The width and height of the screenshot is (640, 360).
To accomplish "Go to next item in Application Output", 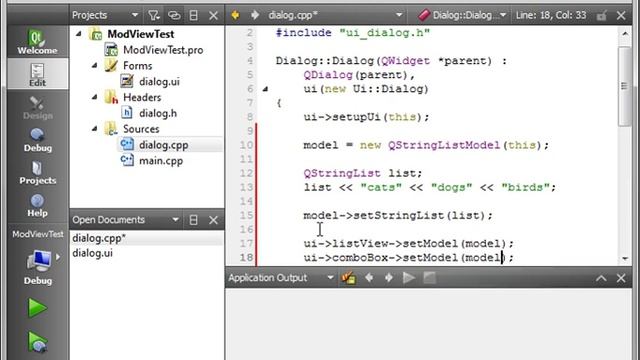I will click(x=389, y=278).
